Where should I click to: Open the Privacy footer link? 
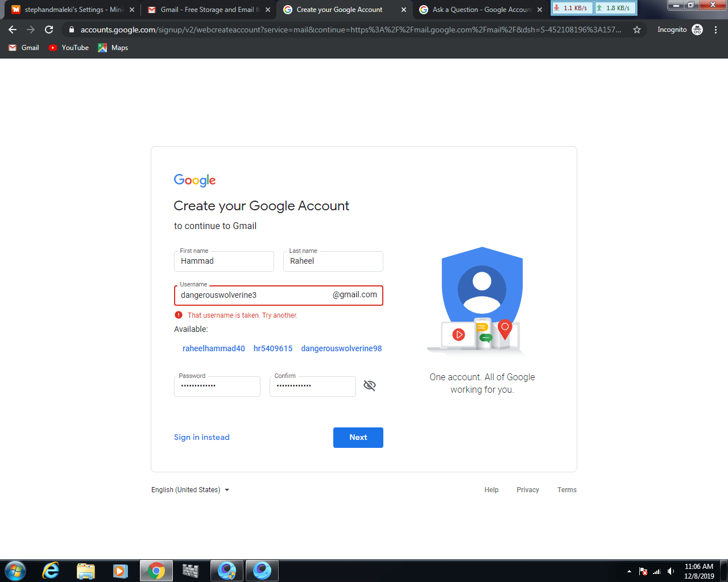528,490
